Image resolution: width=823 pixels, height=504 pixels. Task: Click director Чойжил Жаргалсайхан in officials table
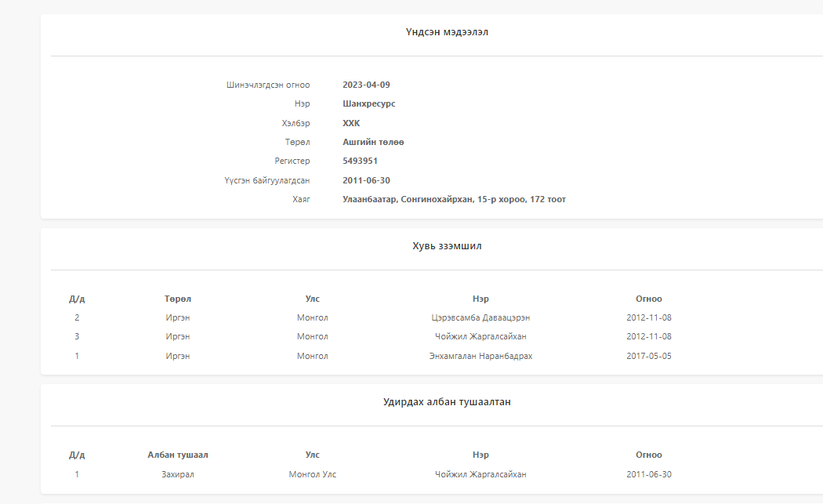pos(480,474)
